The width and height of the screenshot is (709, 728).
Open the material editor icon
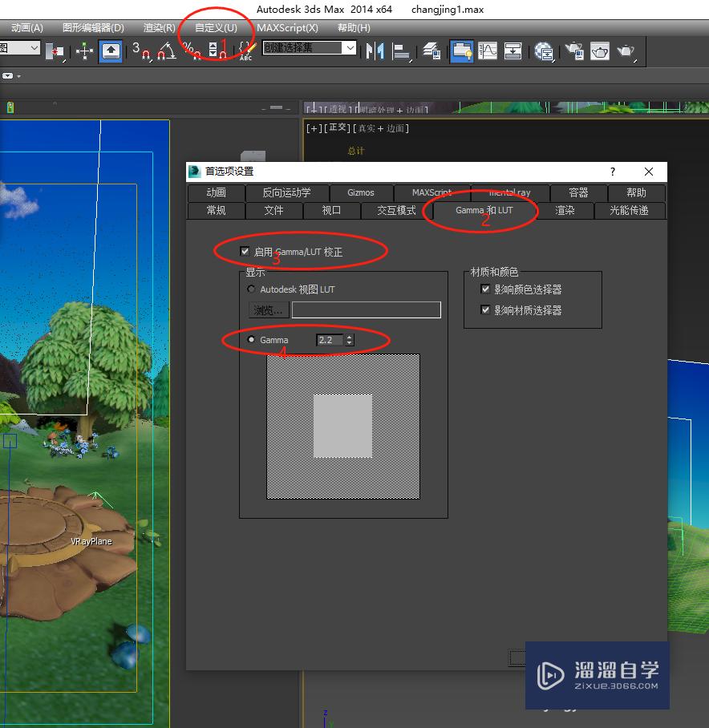click(544, 51)
